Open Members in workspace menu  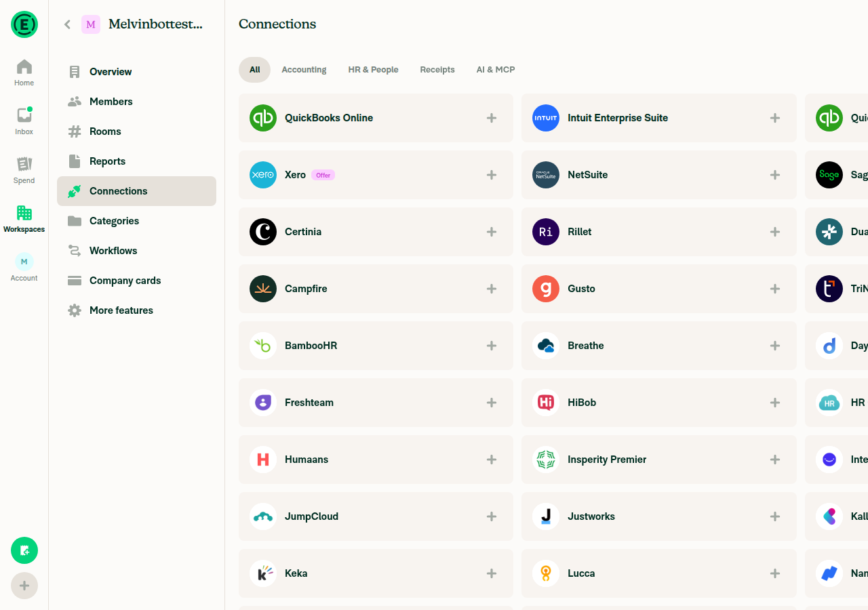(x=136, y=102)
